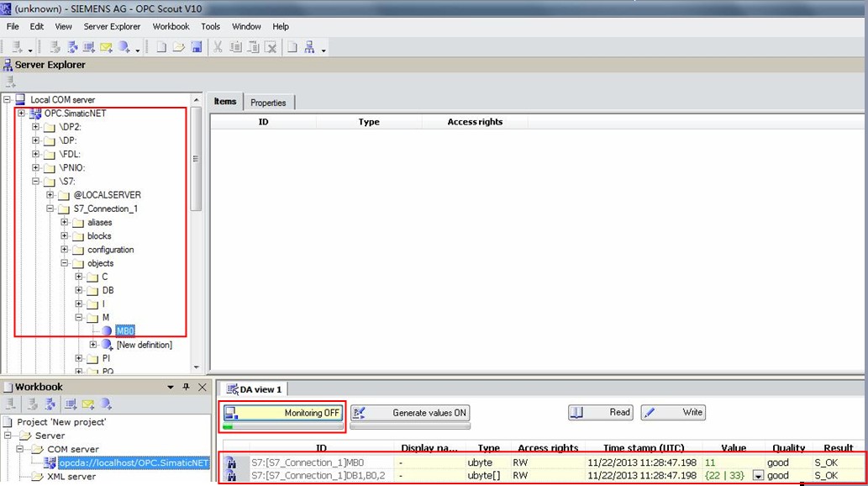
Task: Click the Cut scissors icon
Action: click(x=218, y=47)
